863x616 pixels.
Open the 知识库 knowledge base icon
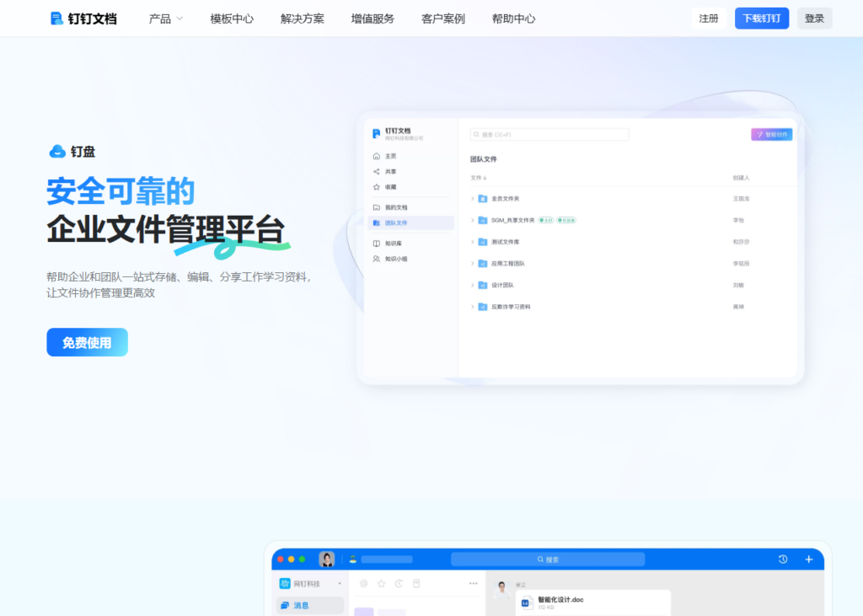[x=377, y=243]
